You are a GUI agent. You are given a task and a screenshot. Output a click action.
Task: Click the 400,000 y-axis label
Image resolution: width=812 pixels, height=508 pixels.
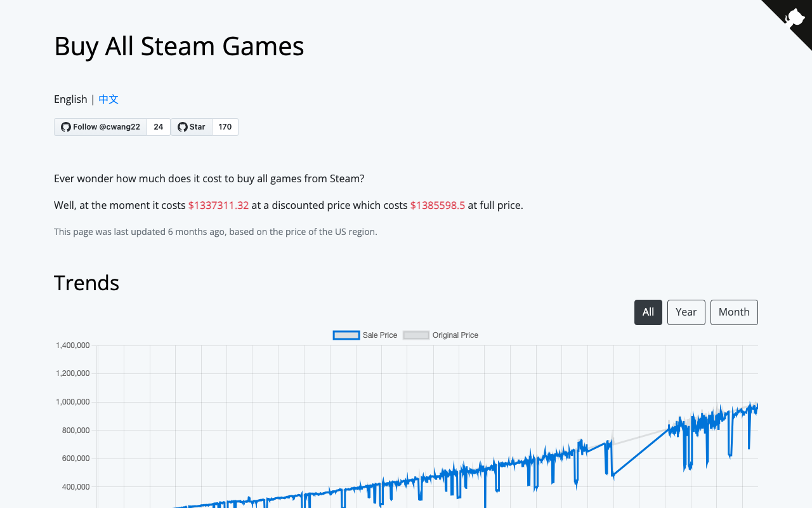click(75, 487)
